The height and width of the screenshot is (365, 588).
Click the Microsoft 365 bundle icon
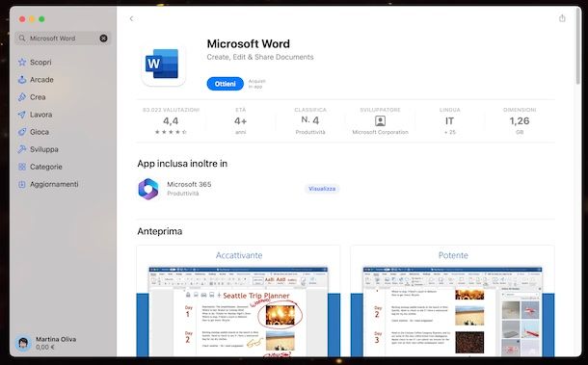point(148,189)
